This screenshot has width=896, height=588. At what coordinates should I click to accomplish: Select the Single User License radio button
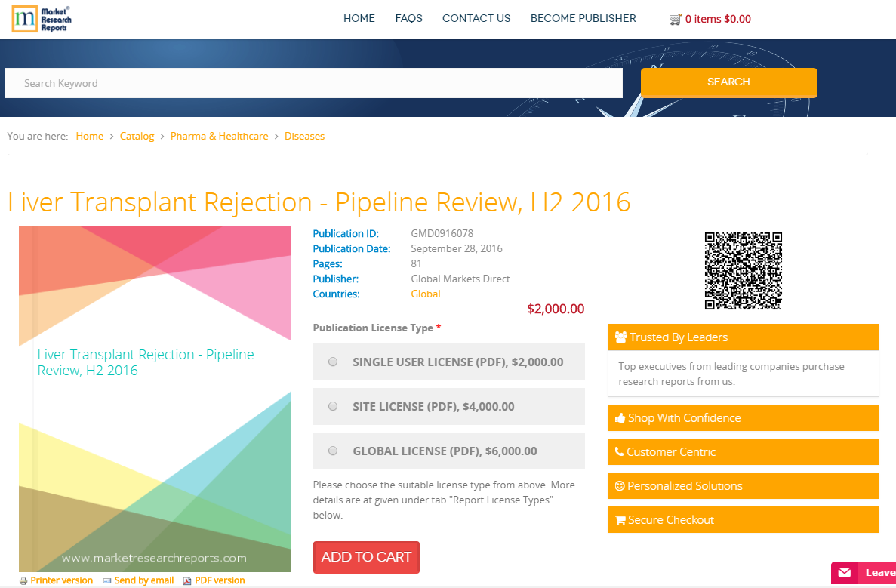coord(332,362)
